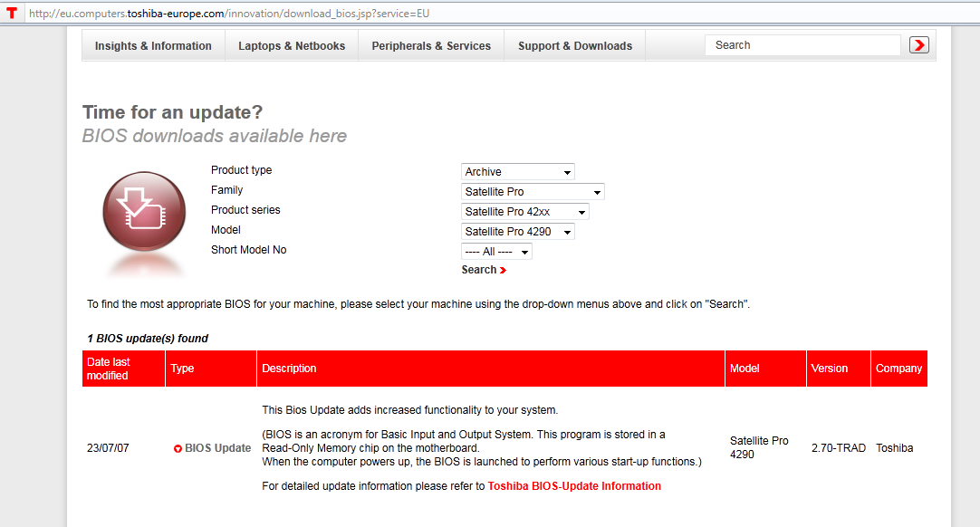The width and height of the screenshot is (980, 527).
Task: Open Model dropdown showing Satellite Pro 4290
Action: click(x=517, y=232)
